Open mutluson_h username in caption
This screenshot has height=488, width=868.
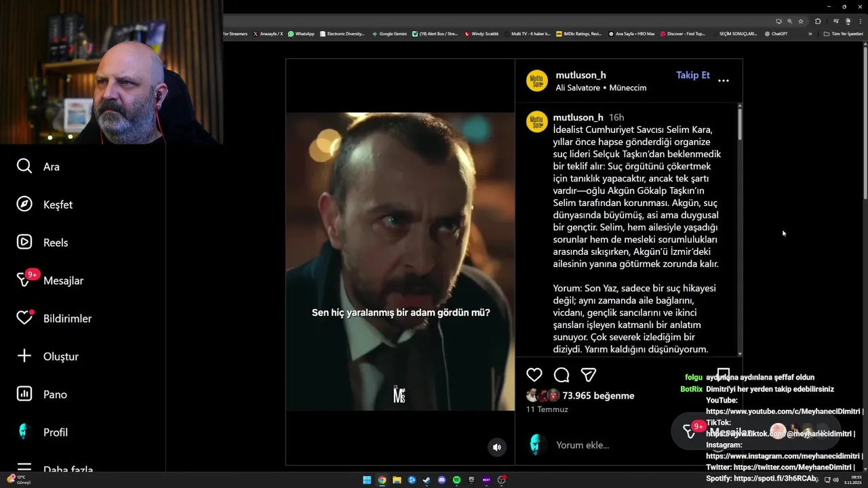(578, 117)
